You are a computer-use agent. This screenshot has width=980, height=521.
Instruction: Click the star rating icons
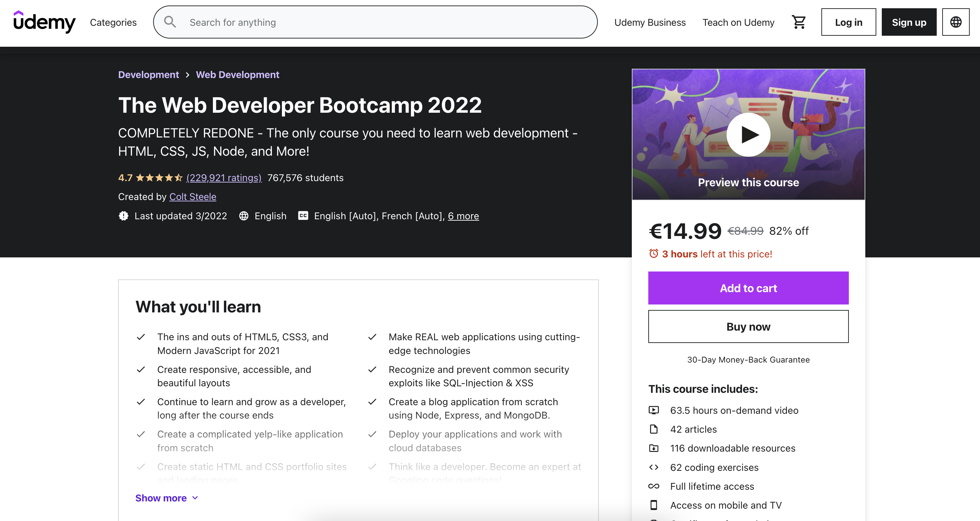coord(159,178)
